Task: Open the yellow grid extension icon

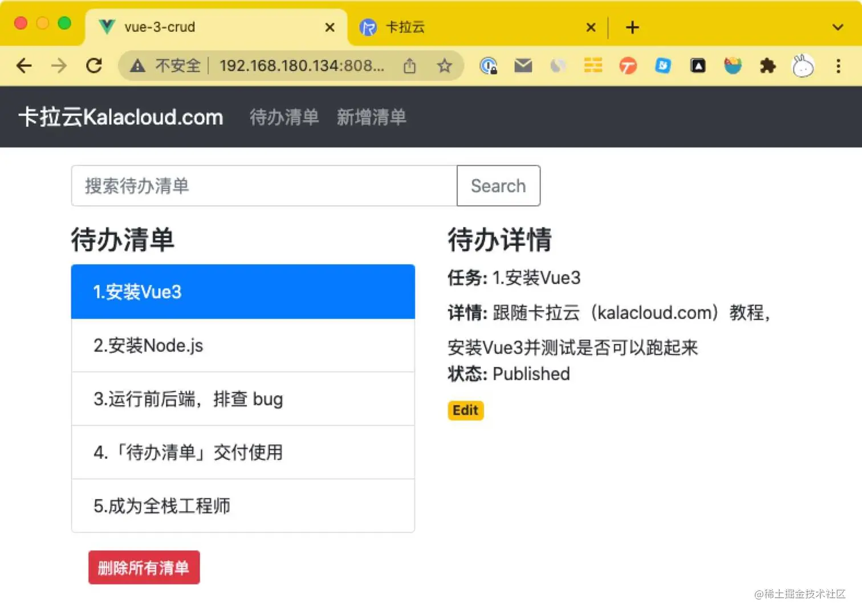Action: tap(593, 66)
